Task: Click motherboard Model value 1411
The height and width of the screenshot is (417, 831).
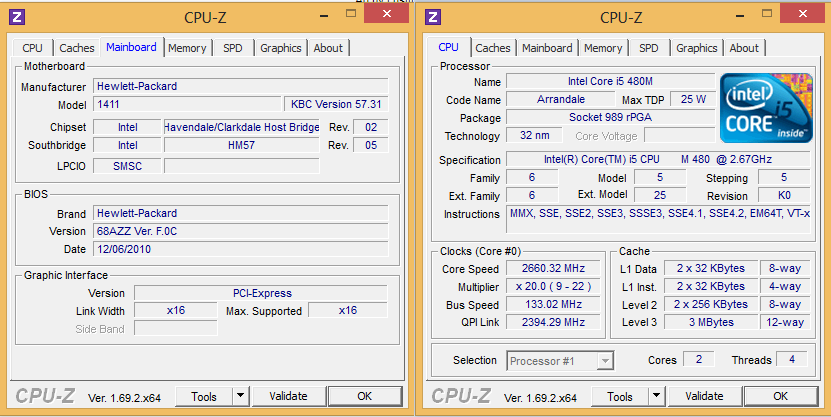Action: [187, 104]
